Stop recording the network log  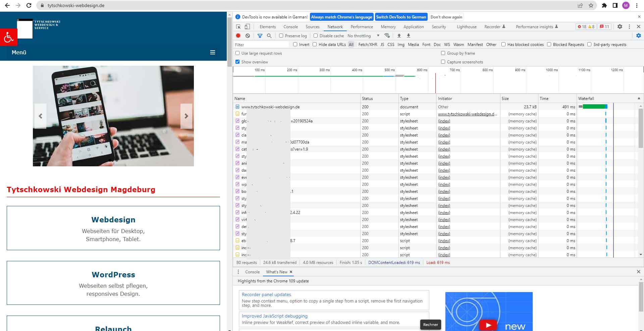tap(238, 36)
